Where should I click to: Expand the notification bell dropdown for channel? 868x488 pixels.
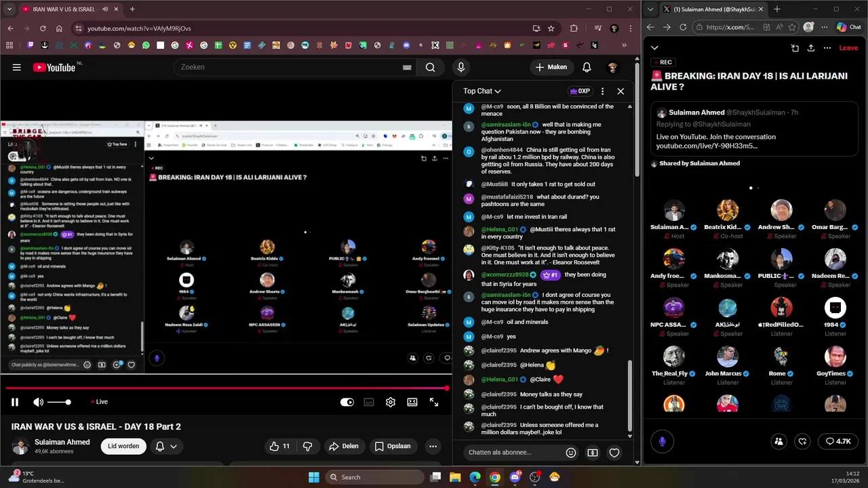point(166,446)
